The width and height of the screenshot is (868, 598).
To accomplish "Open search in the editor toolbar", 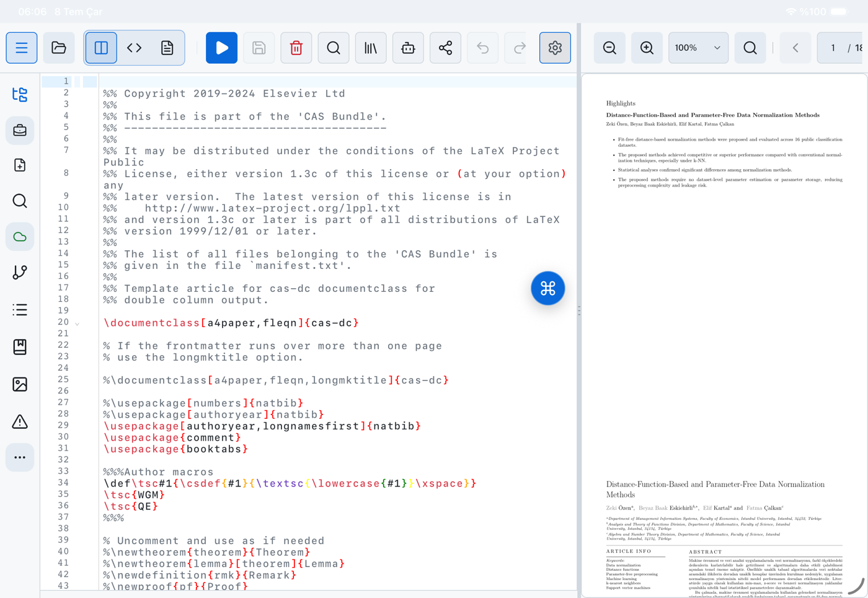I will pyautogui.click(x=334, y=48).
